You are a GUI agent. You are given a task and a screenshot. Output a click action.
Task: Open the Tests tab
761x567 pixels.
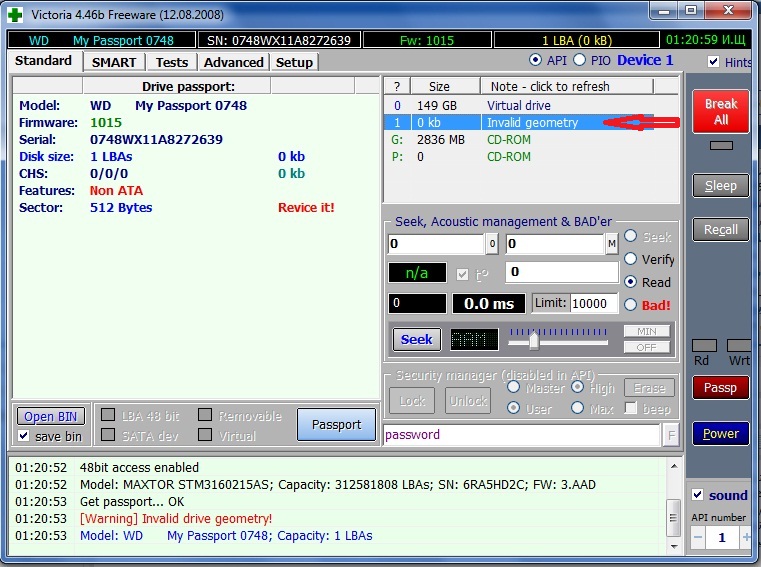pyautogui.click(x=172, y=63)
